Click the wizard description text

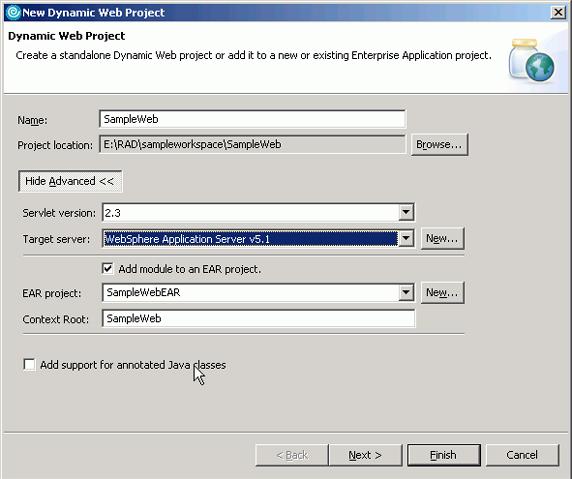tap(254, 55)
